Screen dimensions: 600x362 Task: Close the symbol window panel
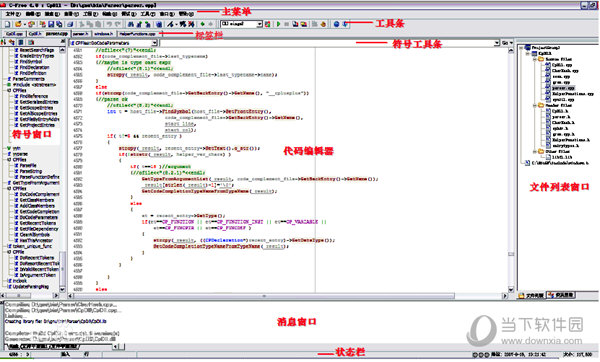63,42
